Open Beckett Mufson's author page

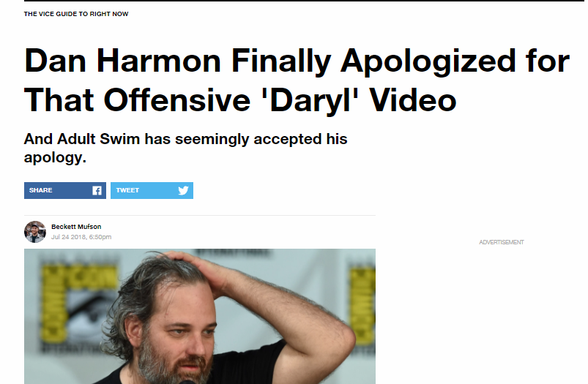point(76,227)
